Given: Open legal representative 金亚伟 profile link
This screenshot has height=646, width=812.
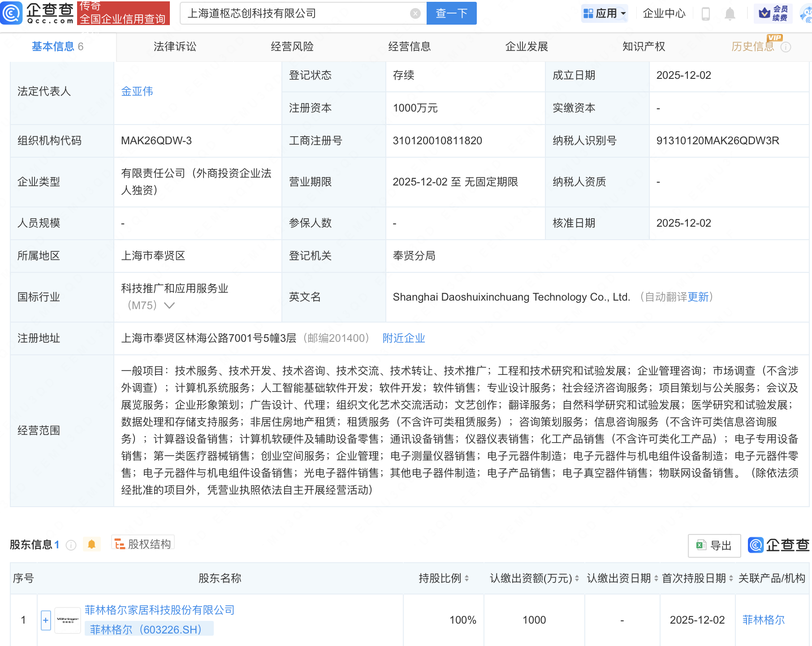Looking at the screenshot, I should click(137, 91).
